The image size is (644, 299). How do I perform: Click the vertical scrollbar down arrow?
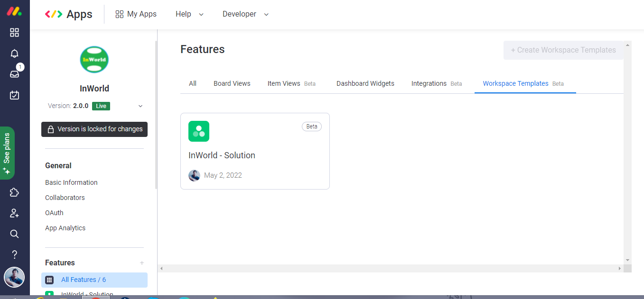coord(628,260)
